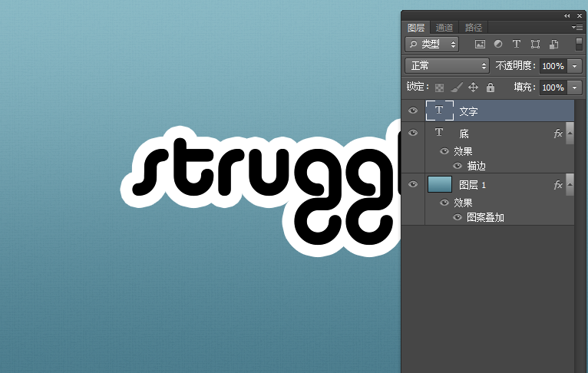588x373 pixels.
Task: Toggle the 描边 effect visibility
Action: click(458, 166)
